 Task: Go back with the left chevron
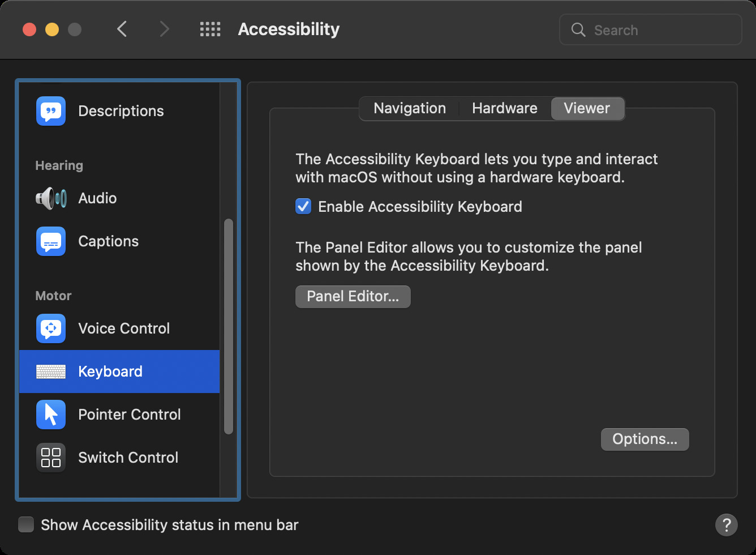[122, 29]
